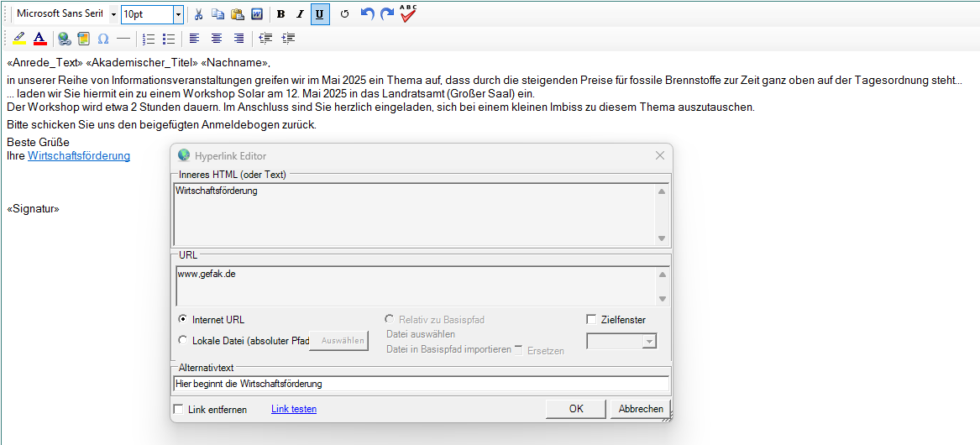This screenshot has width=980, height=445.
Task: Click the 'Beste Grüße' line
Action: [x=38, y=143]
